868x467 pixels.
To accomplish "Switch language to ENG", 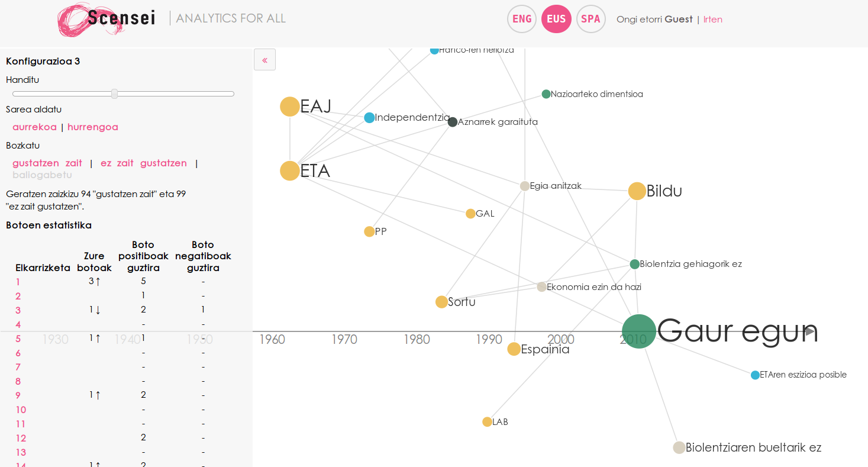I will click(x=522, y=19).
